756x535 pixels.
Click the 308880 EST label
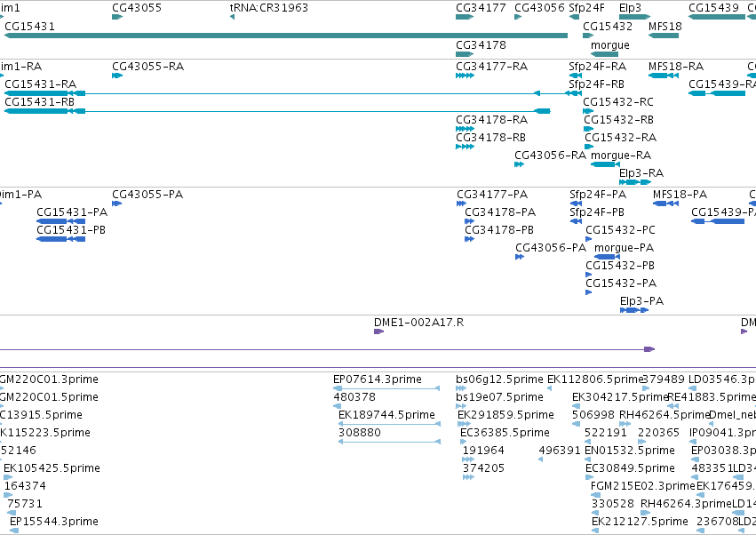coord(360,433)
